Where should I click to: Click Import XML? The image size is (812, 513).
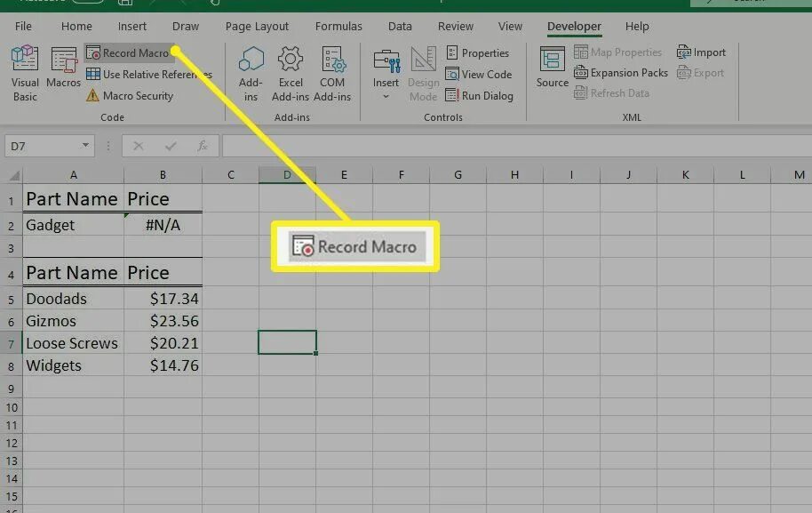(701, 52)
